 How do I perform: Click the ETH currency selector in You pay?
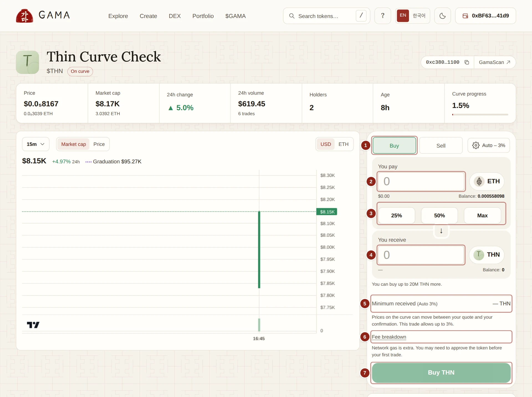pos(487,181)
